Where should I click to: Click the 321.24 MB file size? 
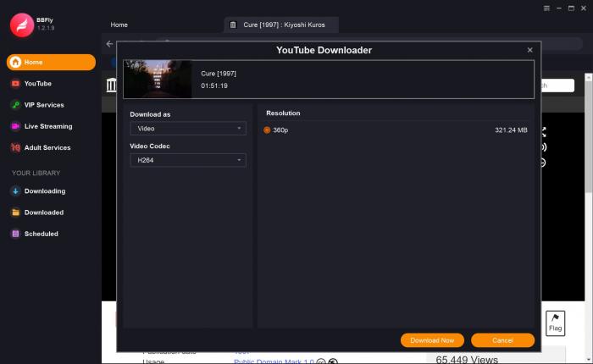[511, 130]
